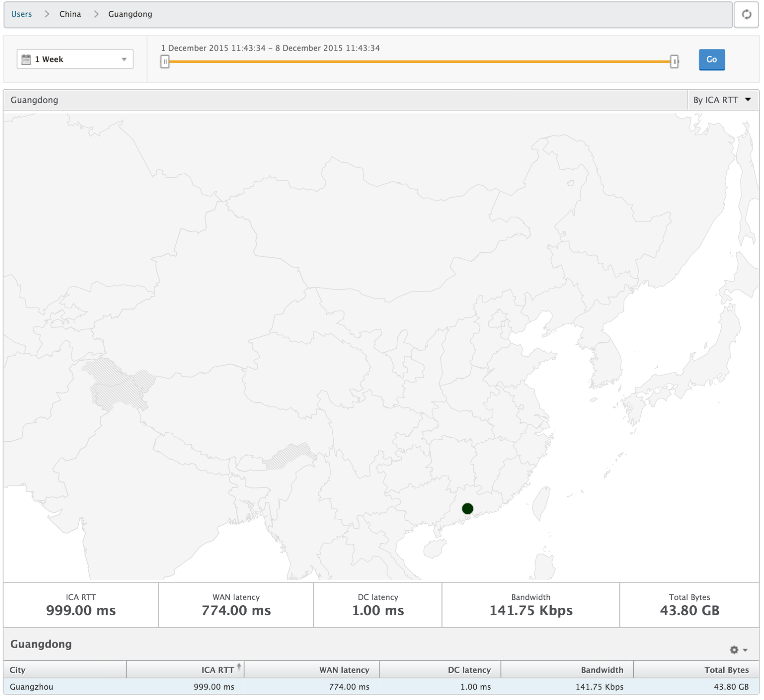Sort table by Bandwidth column header
The width and height of the screenshot is (764, 700).
[602, 670]
